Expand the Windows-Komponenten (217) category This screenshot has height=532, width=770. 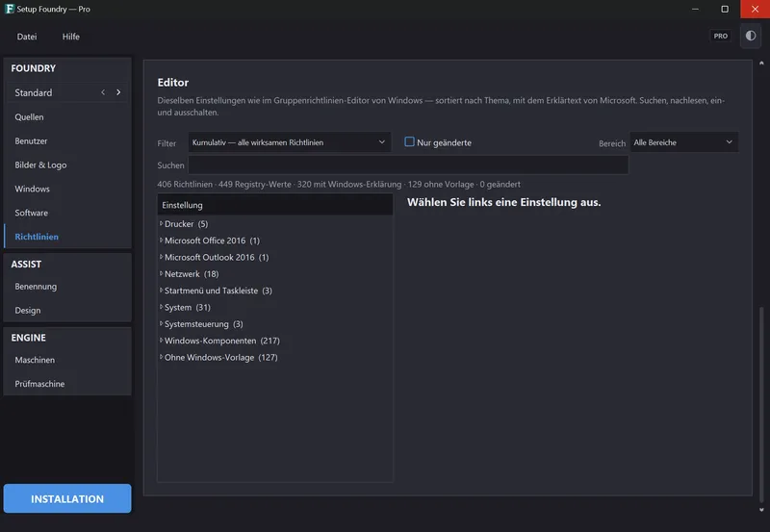tap(161, 341)
